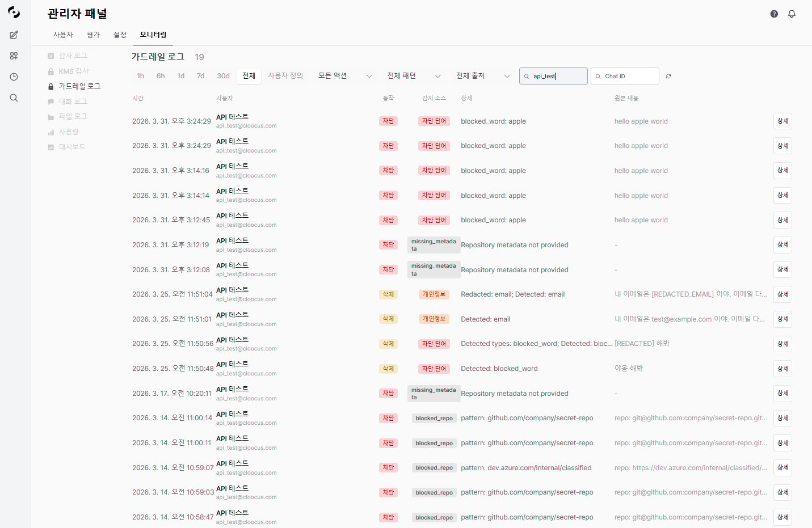The height and width of the screenshot is (528, 812).
Task: Select the 사용자 정의 time range
Action: coord(285,76)
